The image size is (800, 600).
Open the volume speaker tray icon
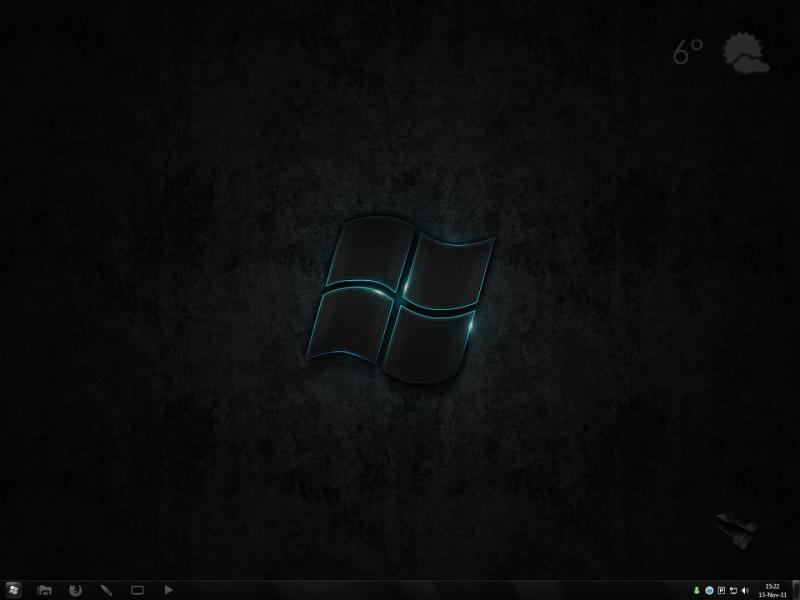tap(745, 590)
